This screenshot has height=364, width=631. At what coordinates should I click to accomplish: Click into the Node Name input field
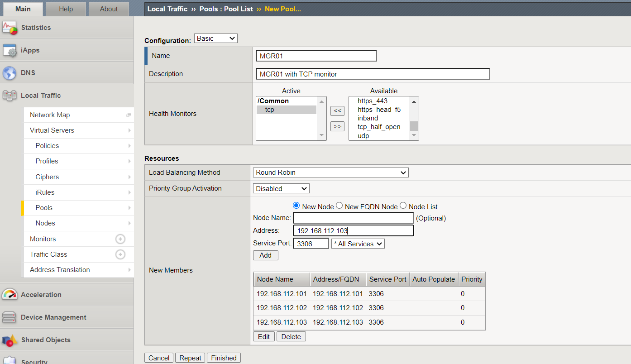[x=353, y=218]
